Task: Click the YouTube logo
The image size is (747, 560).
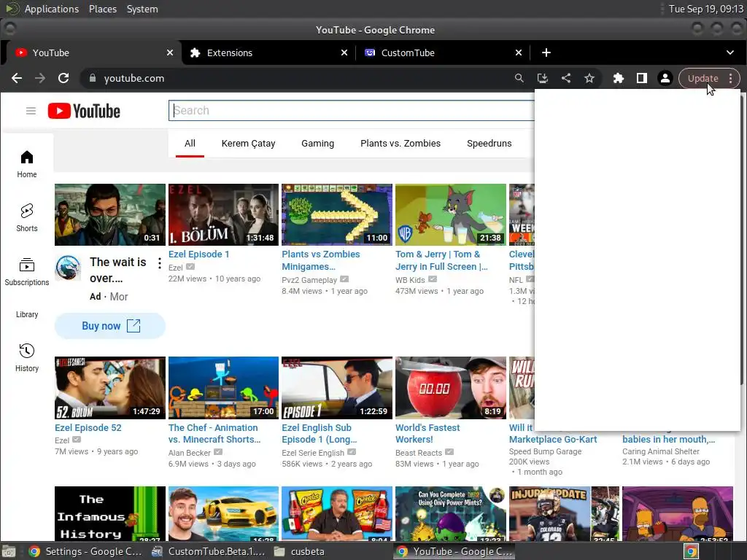Action: 84,111
